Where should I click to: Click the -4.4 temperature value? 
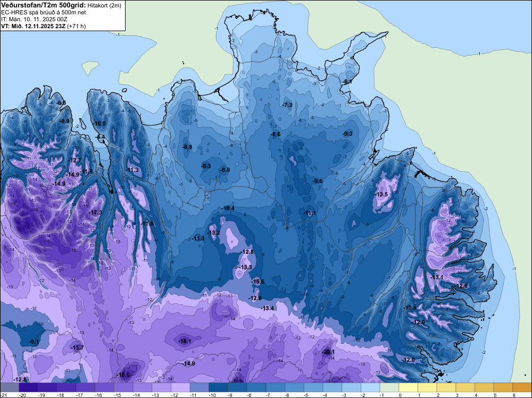tap(101, 137)
